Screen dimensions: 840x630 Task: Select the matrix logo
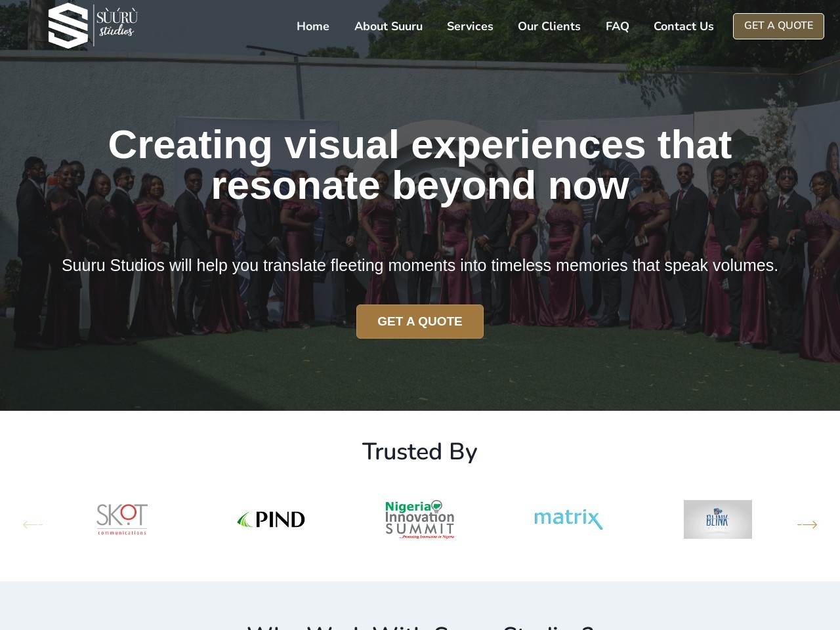tap(568, 519)
